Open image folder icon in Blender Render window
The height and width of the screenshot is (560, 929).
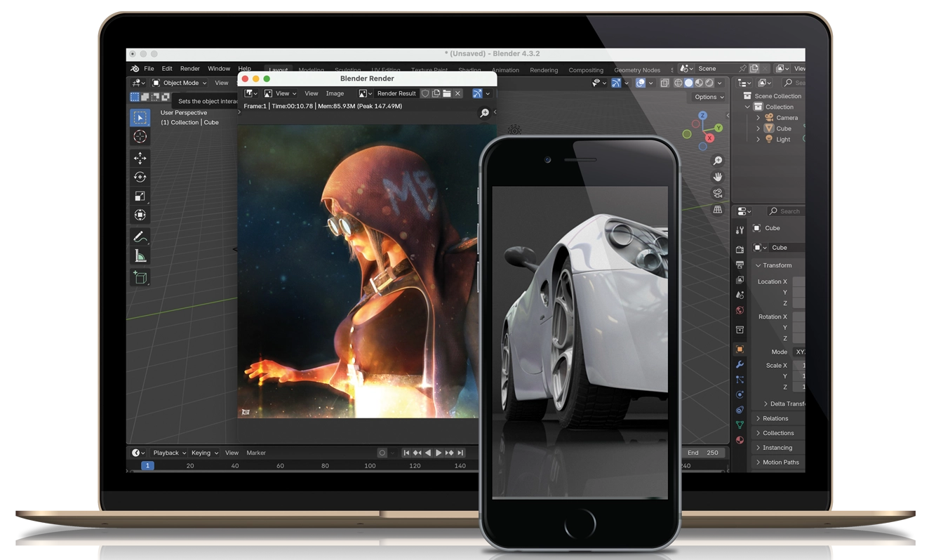click(446, 93)
